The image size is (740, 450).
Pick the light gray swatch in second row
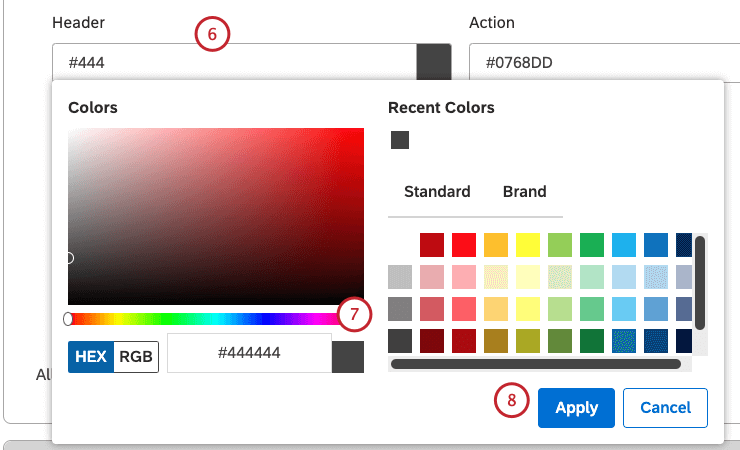400,277
